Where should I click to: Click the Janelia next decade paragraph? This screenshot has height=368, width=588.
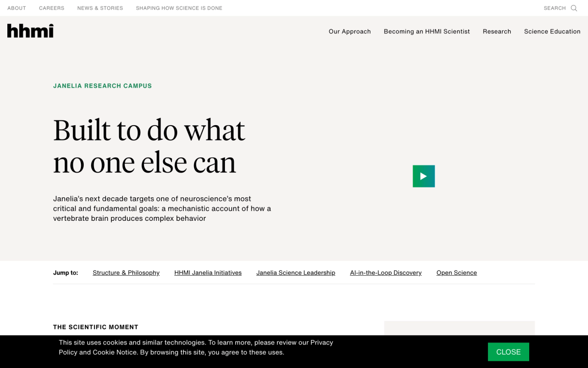162,209
